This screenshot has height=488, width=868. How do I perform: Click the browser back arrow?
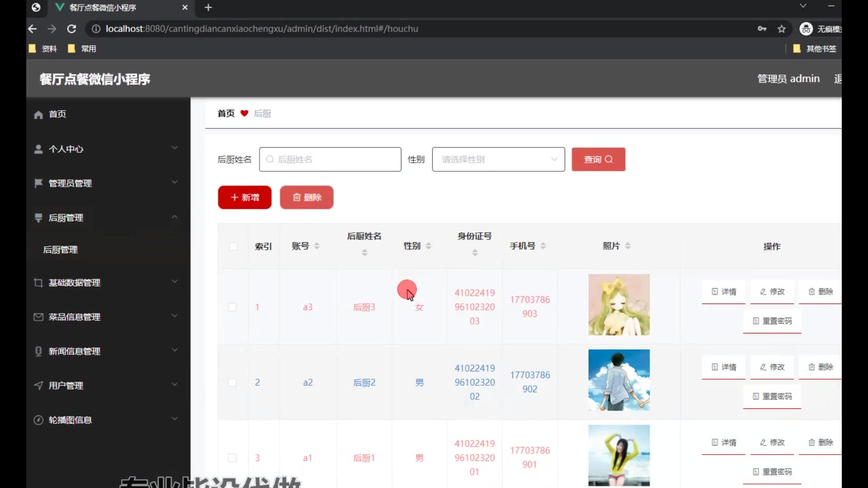[33, 29]
